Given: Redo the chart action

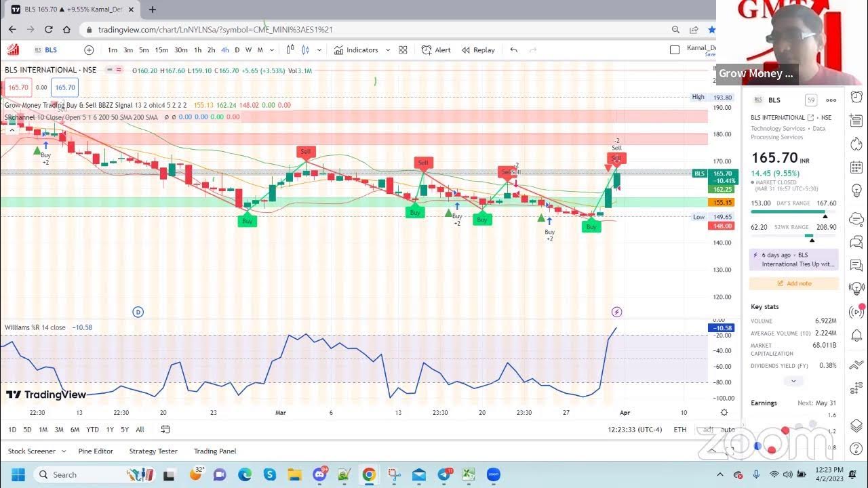Looking at the screenshot, I should [533, 50].
